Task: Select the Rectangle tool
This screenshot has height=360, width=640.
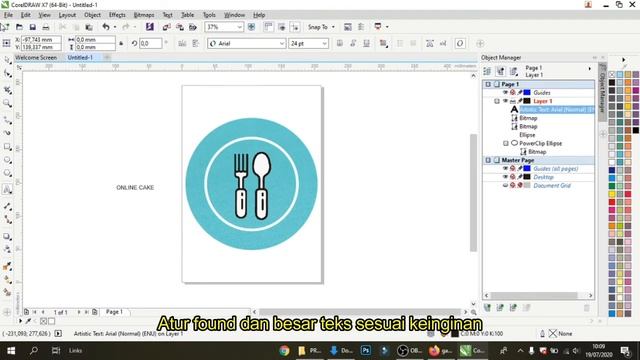Action: (x=7, y=147)
